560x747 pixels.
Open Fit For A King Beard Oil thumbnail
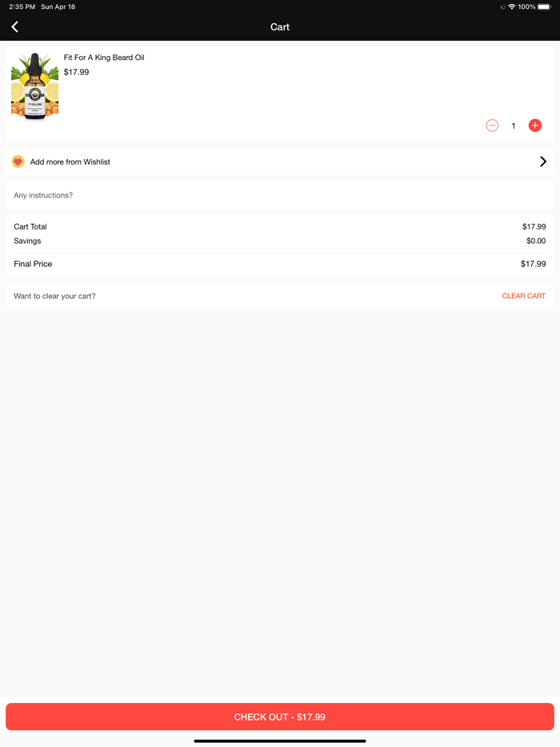click(x=34, y=86)
